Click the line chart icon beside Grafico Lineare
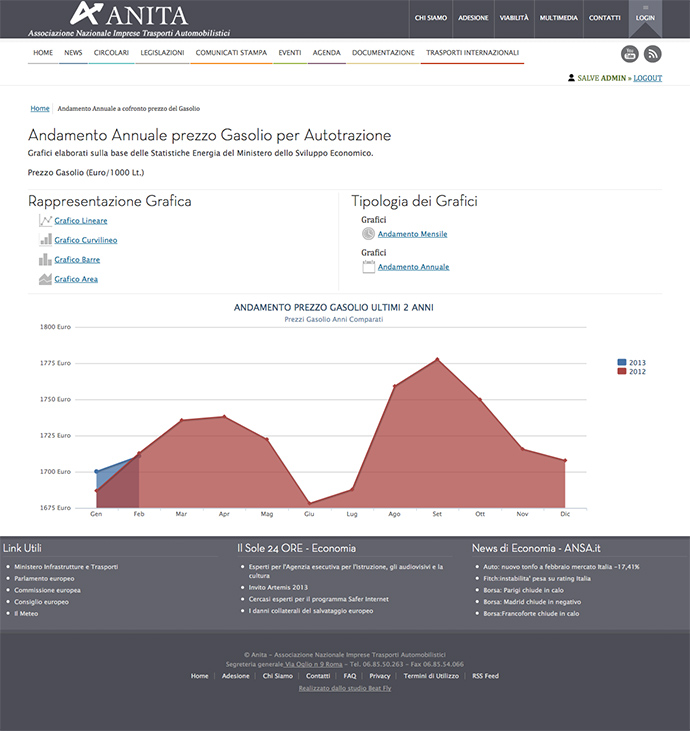This screenshot has width=690, height=731. 45,221
